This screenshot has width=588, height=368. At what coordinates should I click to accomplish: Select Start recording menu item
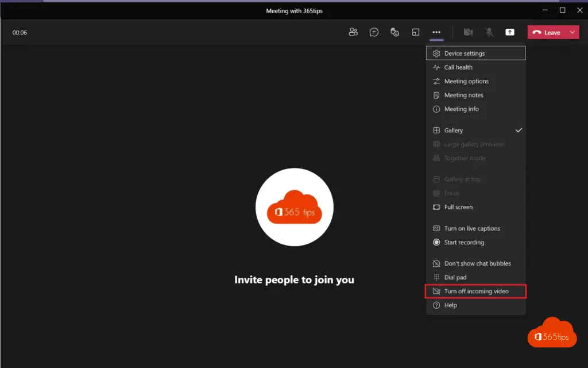(x=476, y=242)
